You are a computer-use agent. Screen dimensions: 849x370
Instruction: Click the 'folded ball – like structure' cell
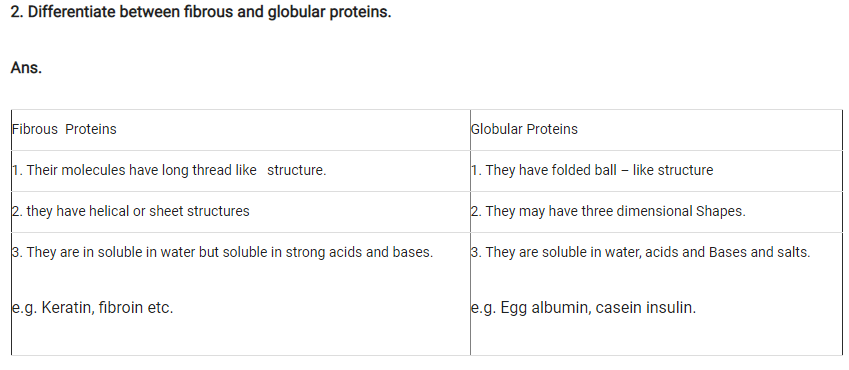(x=656, y=171)
